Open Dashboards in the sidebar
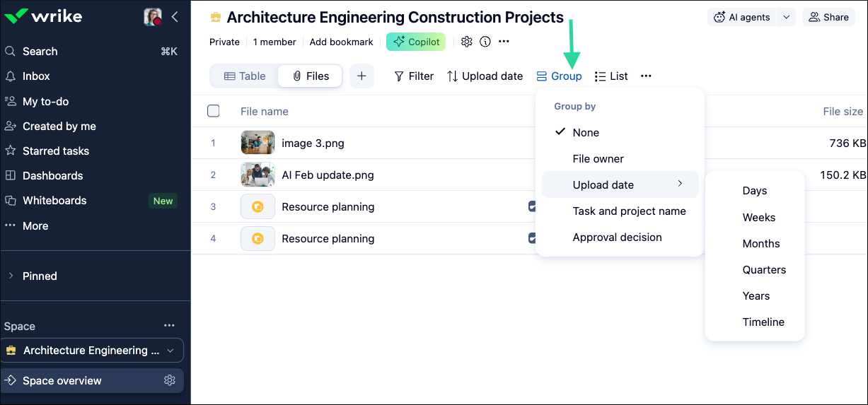868x405 pixels. (x=52, y=175)
